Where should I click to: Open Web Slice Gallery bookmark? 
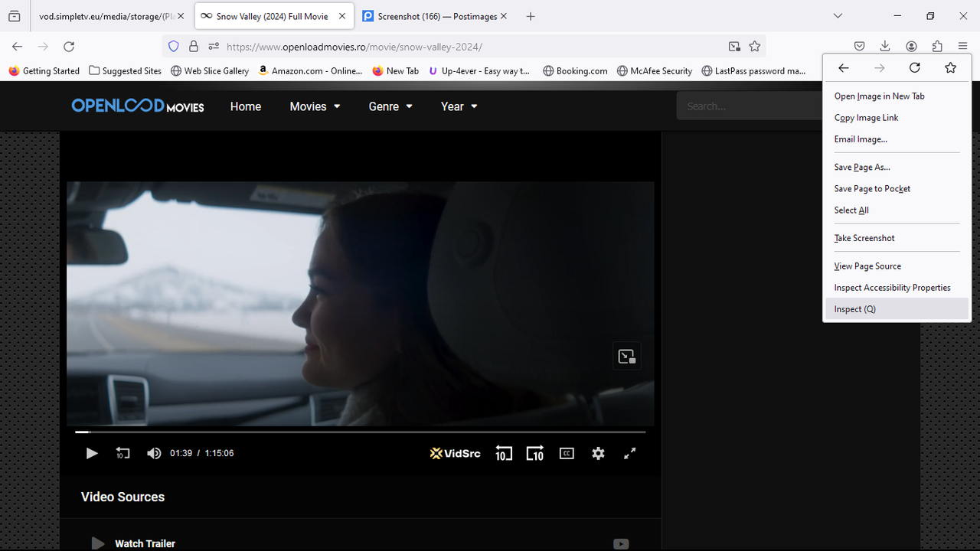point(210,71)
